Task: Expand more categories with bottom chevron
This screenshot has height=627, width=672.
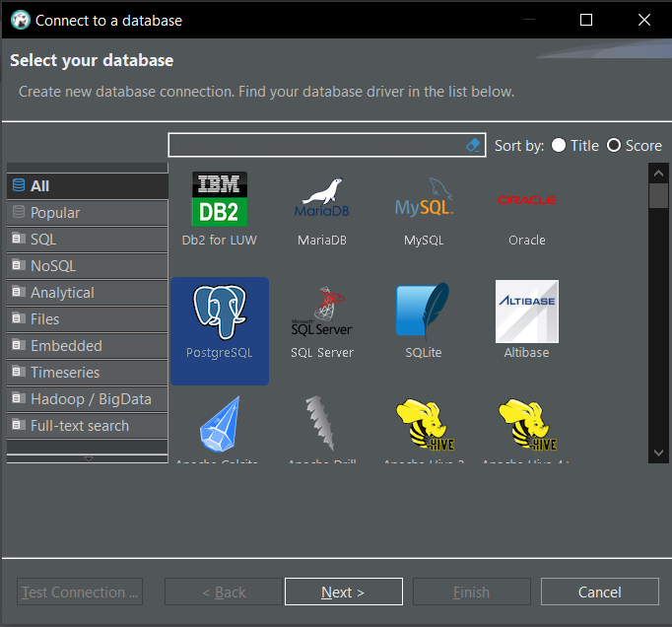Action: (x=89, y=458)
